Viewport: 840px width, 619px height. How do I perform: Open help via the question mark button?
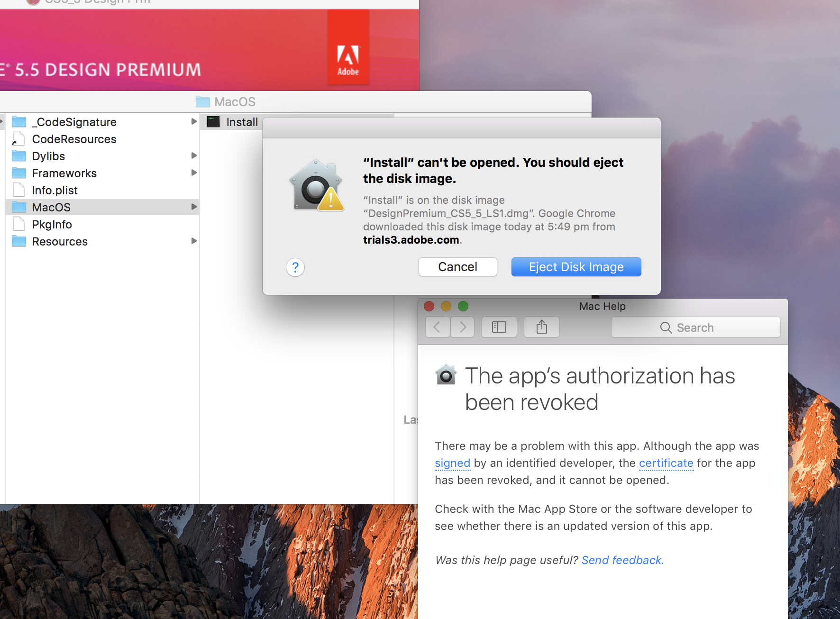(x=295, y=267)
